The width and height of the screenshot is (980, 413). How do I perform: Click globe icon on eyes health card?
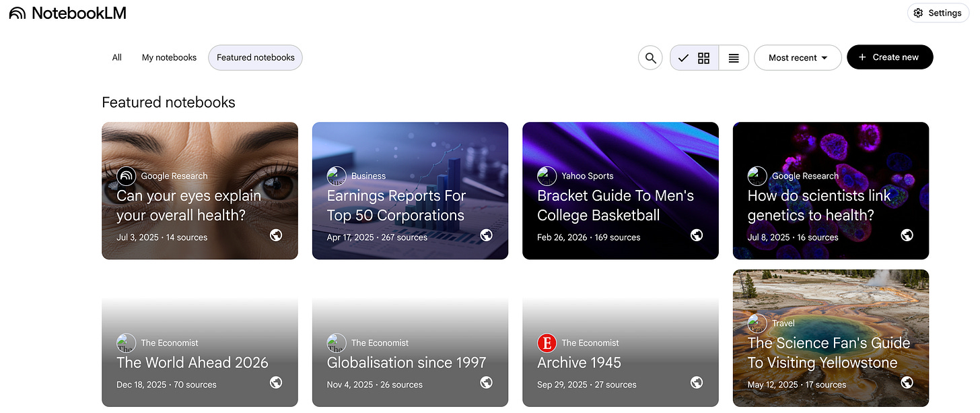pos(276,235)
